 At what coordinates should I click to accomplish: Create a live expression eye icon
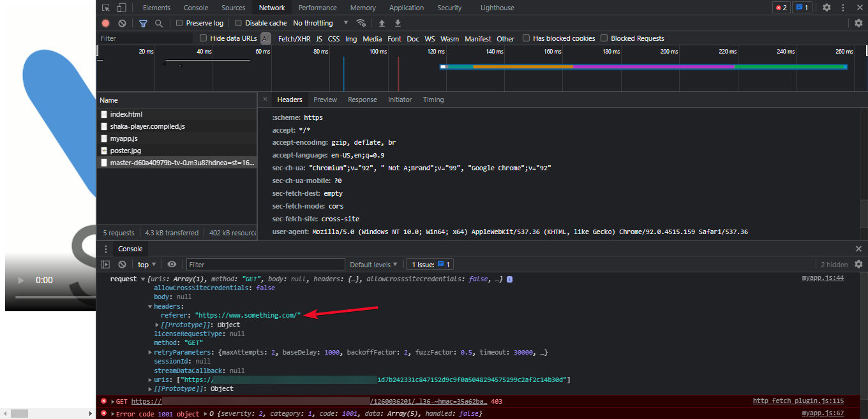tap(172, 264)
